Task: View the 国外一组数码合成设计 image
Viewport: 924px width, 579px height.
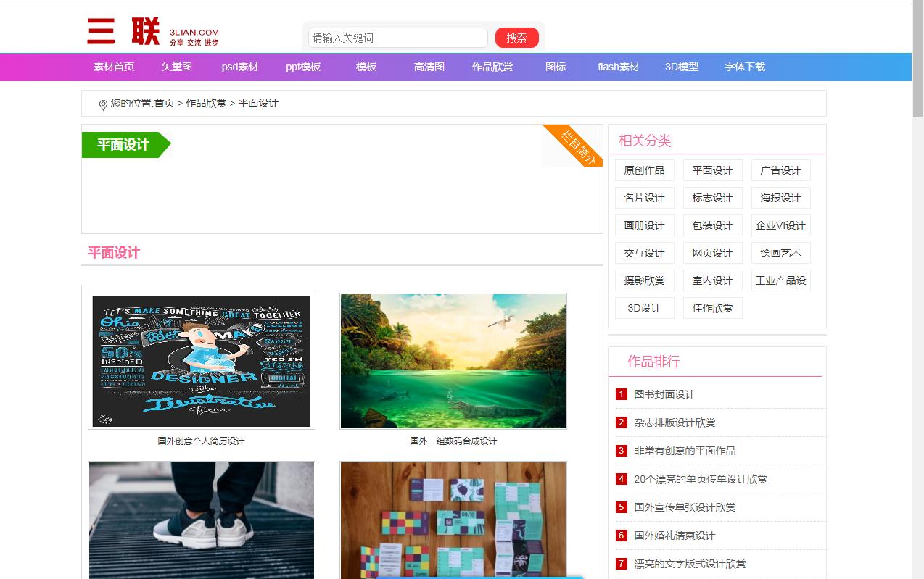Action: click(453, 361)
